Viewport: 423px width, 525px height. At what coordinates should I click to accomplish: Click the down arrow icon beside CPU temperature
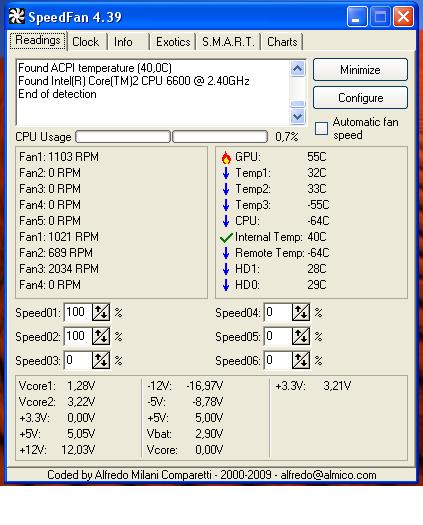coord(226,221)
